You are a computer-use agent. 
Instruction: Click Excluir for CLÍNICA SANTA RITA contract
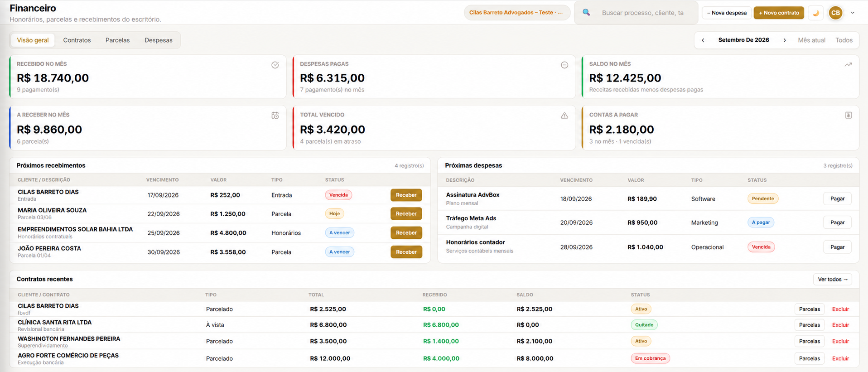click(840, 325)
